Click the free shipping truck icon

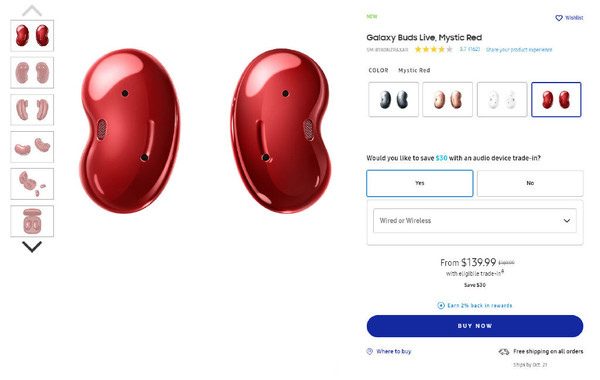[504, 351]
